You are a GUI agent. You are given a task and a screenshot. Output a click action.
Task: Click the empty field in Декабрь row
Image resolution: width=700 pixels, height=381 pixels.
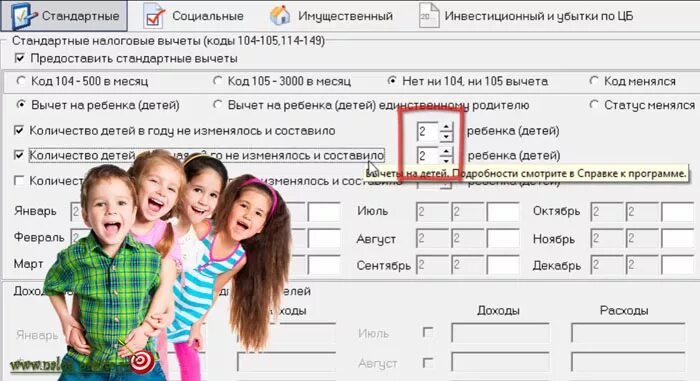pos(678,265)
